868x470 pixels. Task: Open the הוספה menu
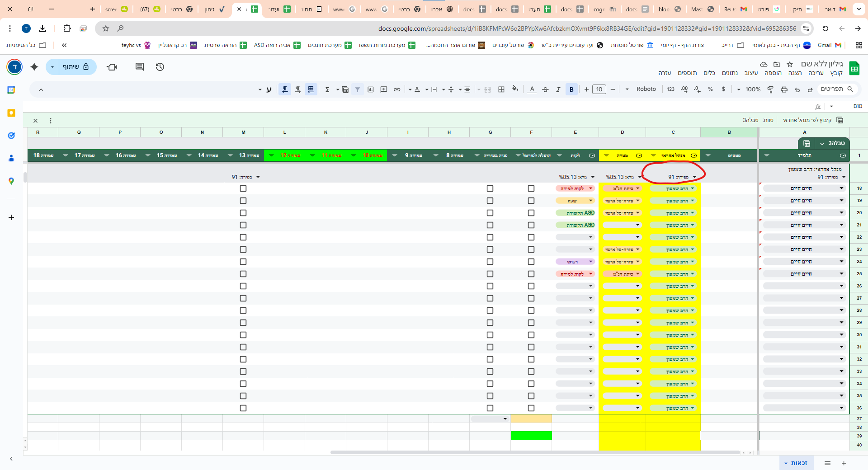coord(773,73)
